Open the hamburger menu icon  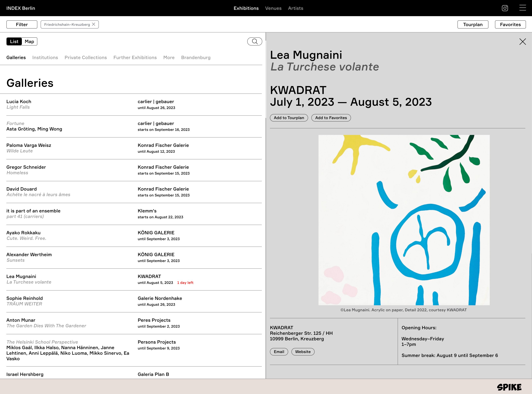(x=523, y=8)
